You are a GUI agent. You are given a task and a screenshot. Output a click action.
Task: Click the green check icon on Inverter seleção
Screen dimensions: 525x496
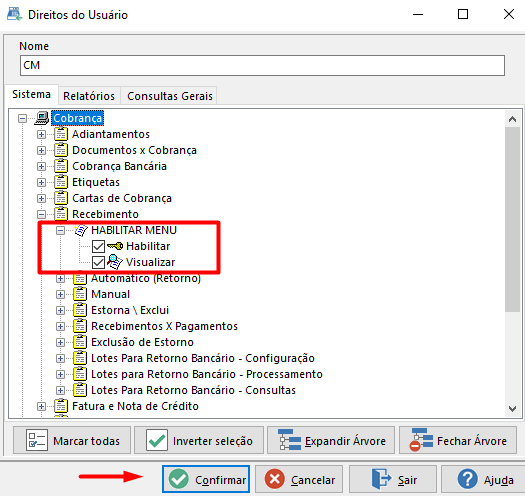click(157, 440)
